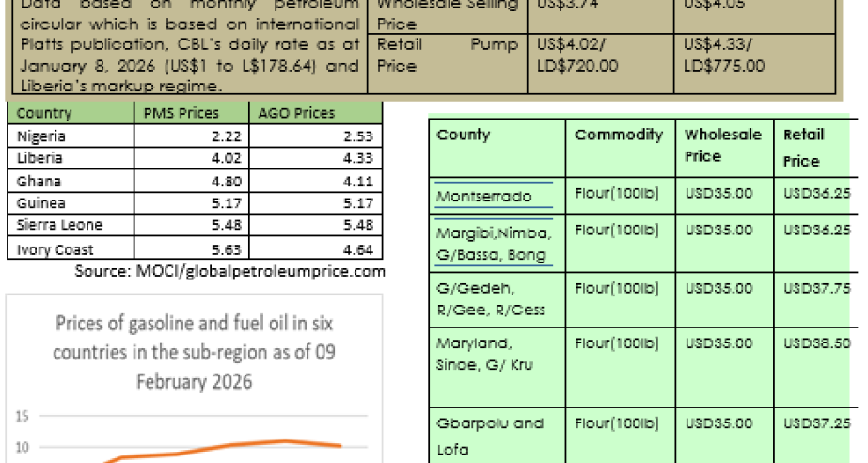Viewport: 868px width, 463px height.
Task: Select the Country column header
Action: coord(44,113)
